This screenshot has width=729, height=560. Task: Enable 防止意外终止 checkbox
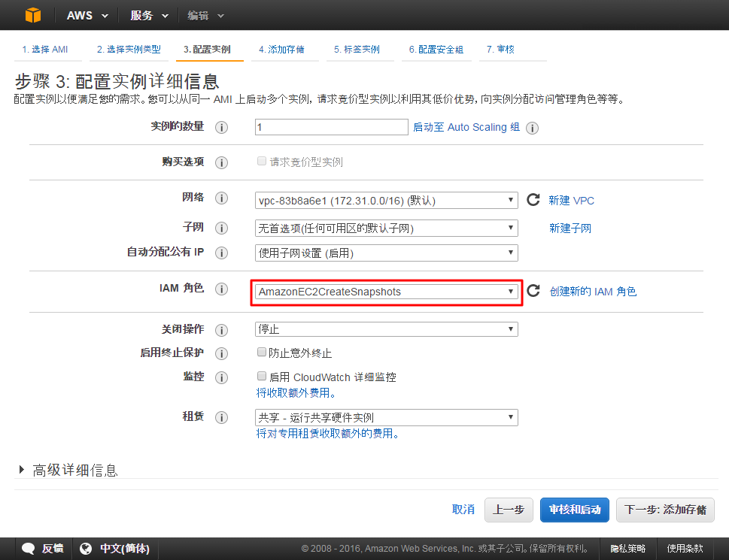point(262,352)
